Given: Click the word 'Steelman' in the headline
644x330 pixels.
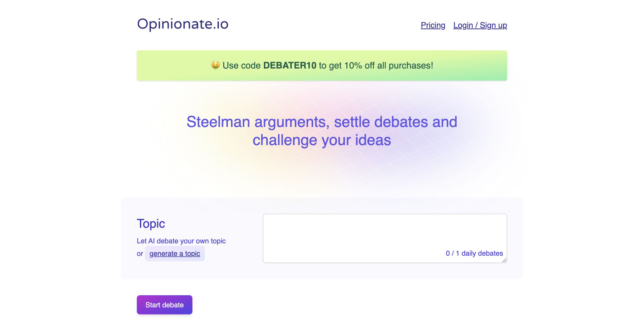Looking at the screenshot, I should point(218,122).
